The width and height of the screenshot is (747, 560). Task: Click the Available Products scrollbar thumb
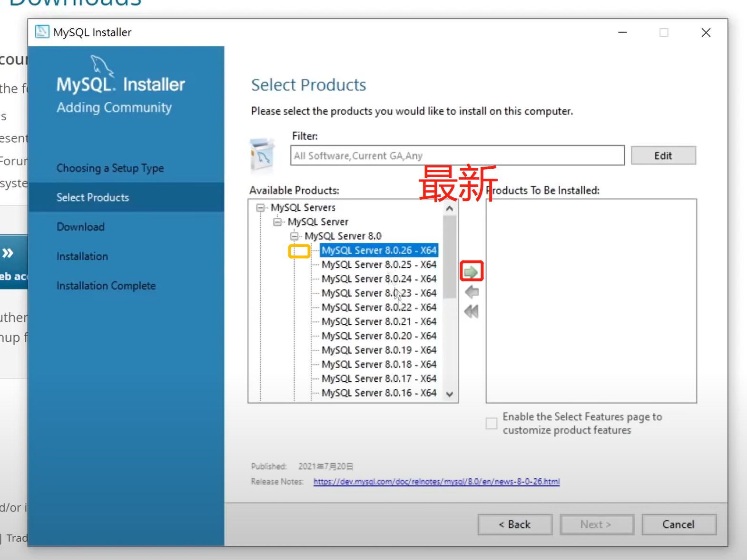[x=450, y=257]
